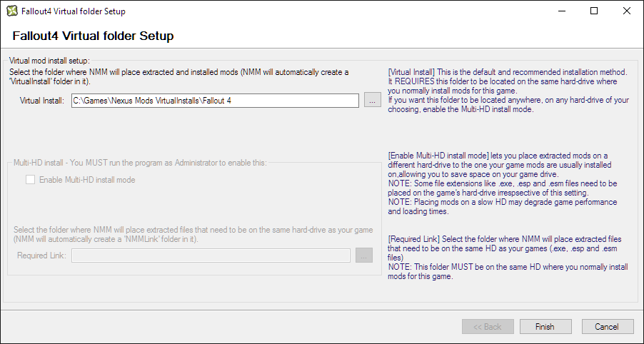Maximize the setup window

(x=594, y=11)
